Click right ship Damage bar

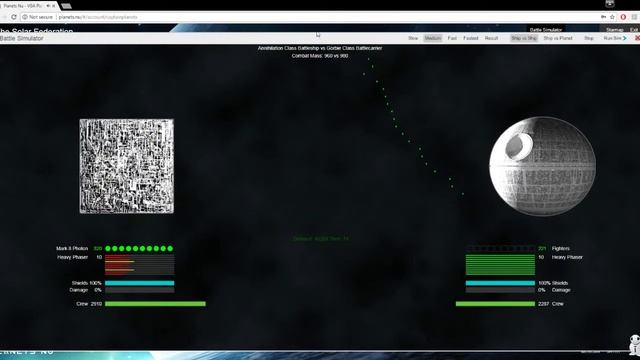click(x=500, y=290)
